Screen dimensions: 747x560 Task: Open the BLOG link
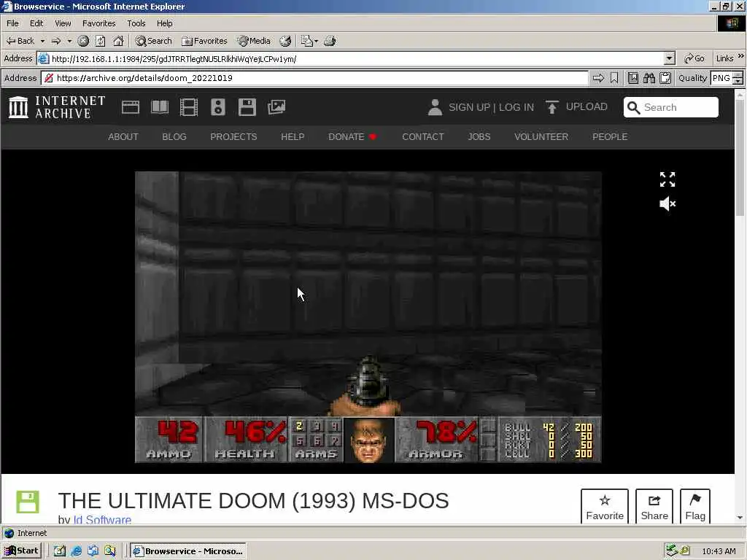[174, 136]
